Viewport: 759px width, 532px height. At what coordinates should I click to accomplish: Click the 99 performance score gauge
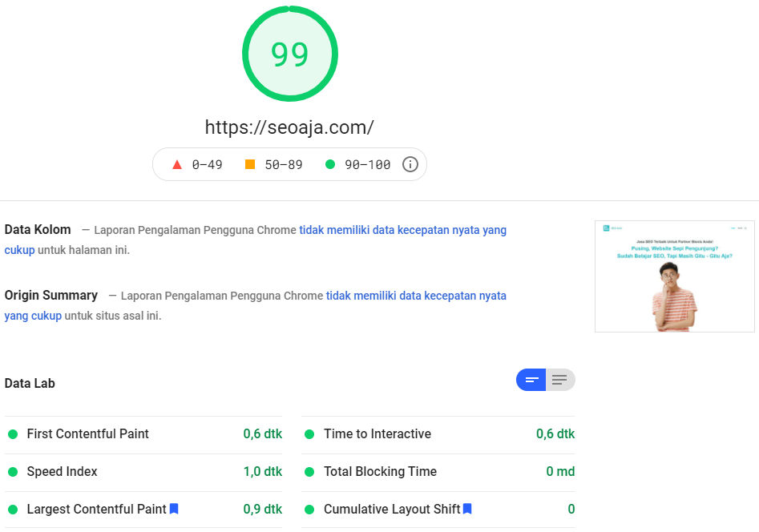(x=290, y=54)
